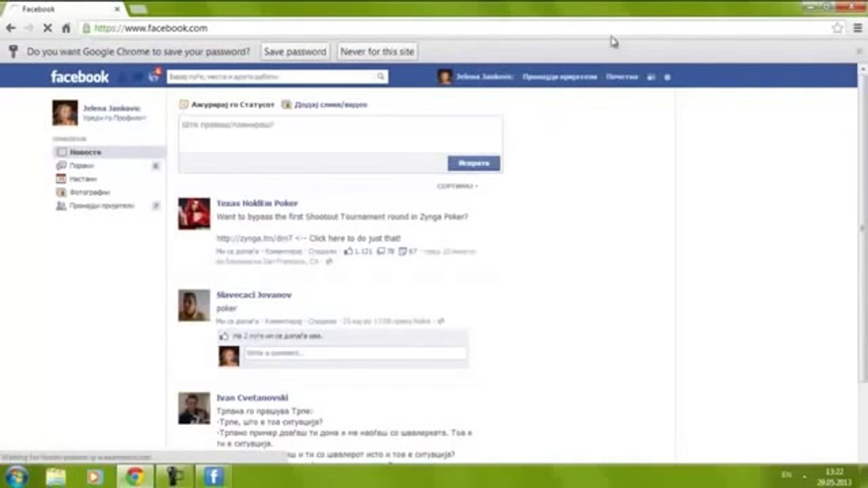868x488 pixels.
Task: Click the left sidebar profile photo
Action: [x=65, y=113]
